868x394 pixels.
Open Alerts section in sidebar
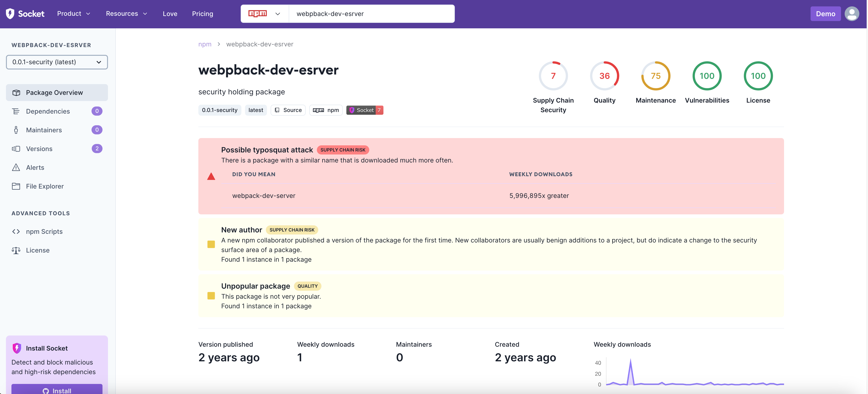click(x=57, y=167)
